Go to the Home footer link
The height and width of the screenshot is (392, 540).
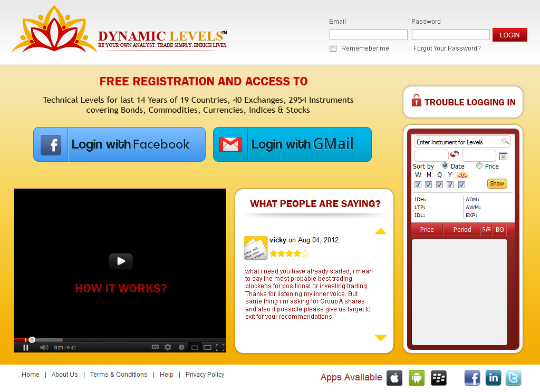pyautogui.click(x=30, y=375)
